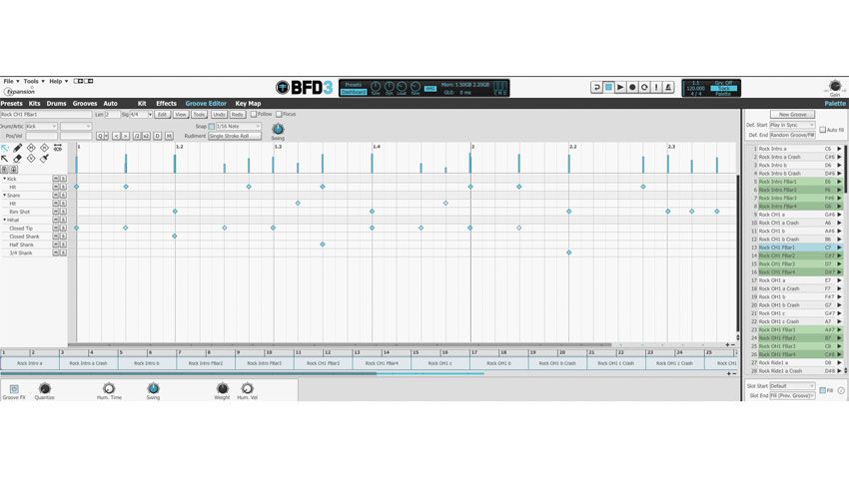Adjust the Hum. Time knob
This screenshot has width=849, height=504.
coord(109,388)
